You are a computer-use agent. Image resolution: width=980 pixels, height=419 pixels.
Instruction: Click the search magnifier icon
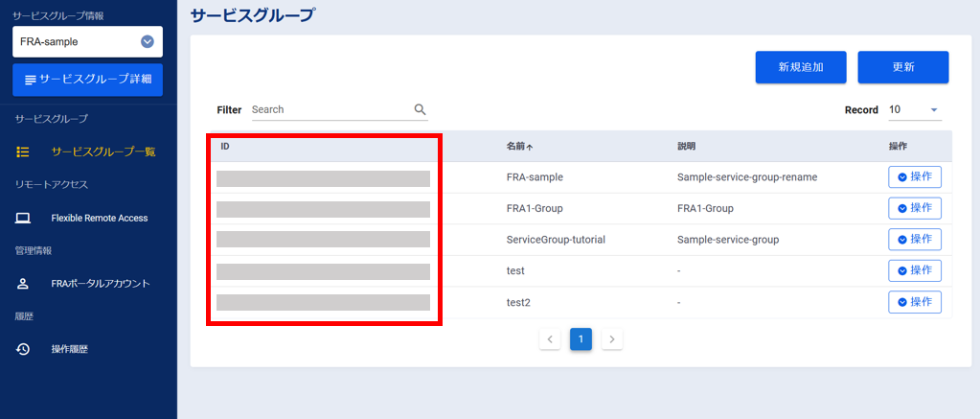tap(420, 109)
